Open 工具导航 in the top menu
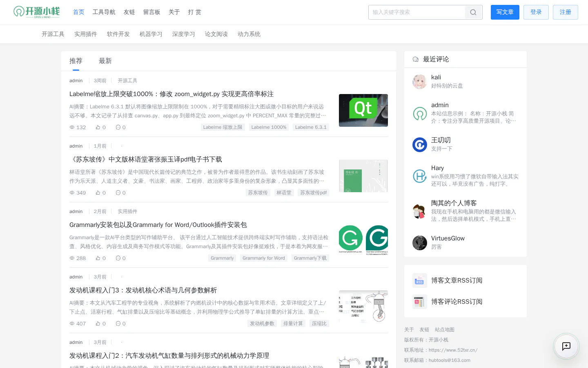 [x=104, y=12]
